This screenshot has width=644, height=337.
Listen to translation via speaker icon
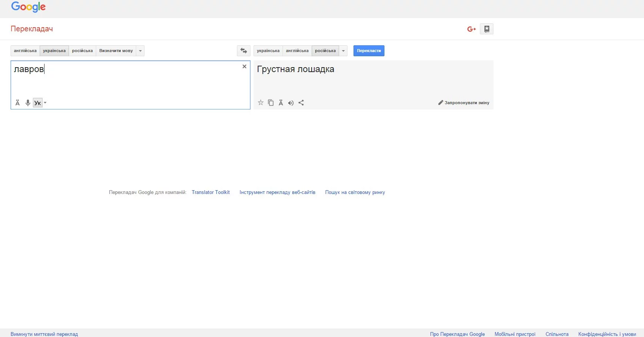pos(290,103)
